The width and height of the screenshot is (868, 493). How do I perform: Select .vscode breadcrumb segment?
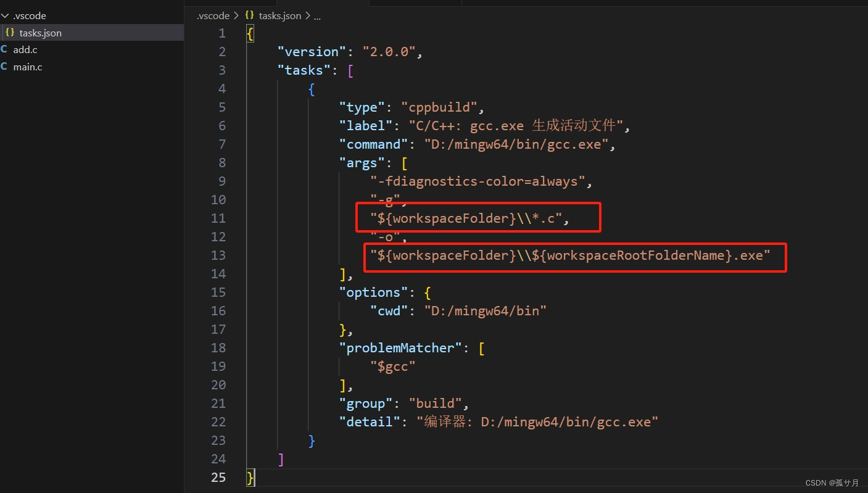213,16
